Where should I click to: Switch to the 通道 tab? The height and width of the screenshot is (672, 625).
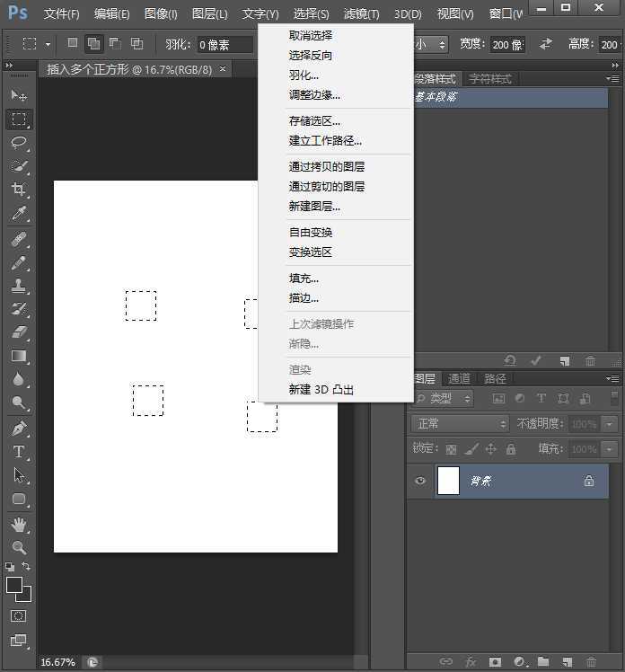click(459, 378)
